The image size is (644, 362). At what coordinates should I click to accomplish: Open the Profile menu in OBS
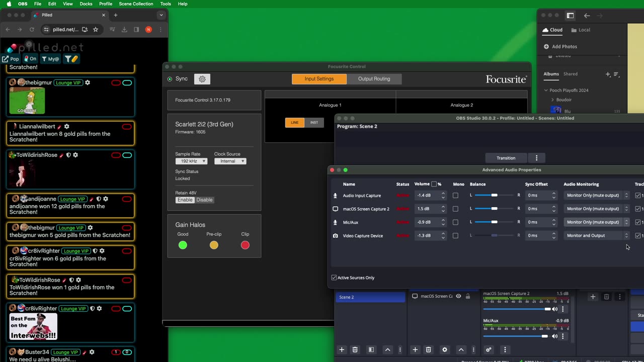[x=106, y=4]
